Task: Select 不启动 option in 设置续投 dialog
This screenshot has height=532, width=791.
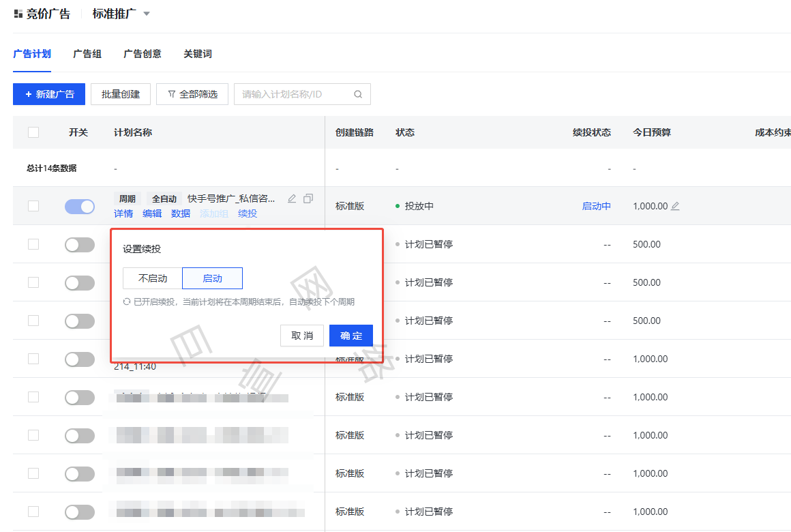Action: [151, 278]
